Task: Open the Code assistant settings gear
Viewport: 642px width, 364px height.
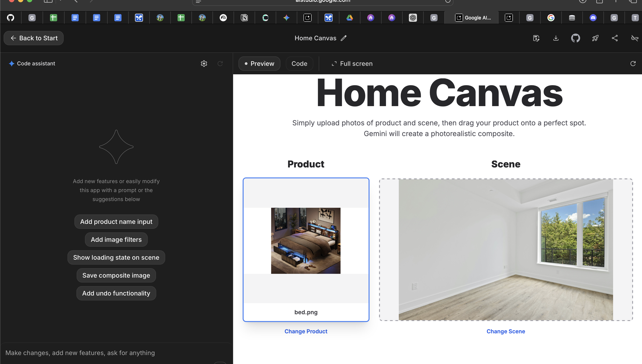Action: 204,64
